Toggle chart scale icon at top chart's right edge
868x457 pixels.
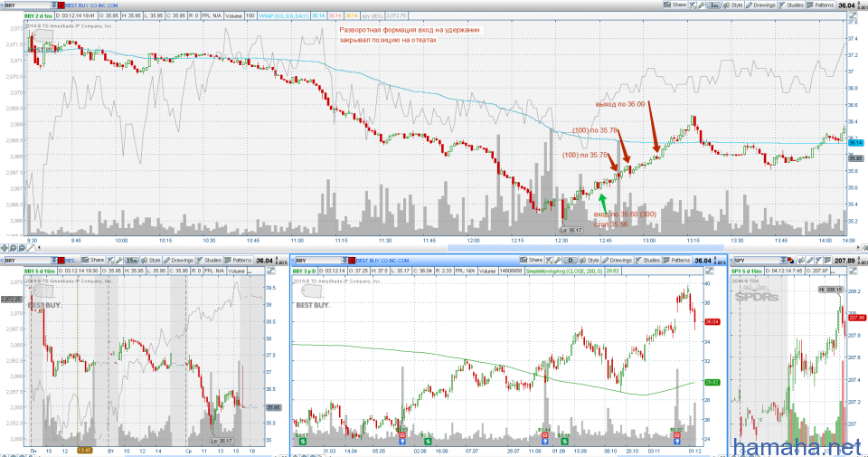click(852, 15)
